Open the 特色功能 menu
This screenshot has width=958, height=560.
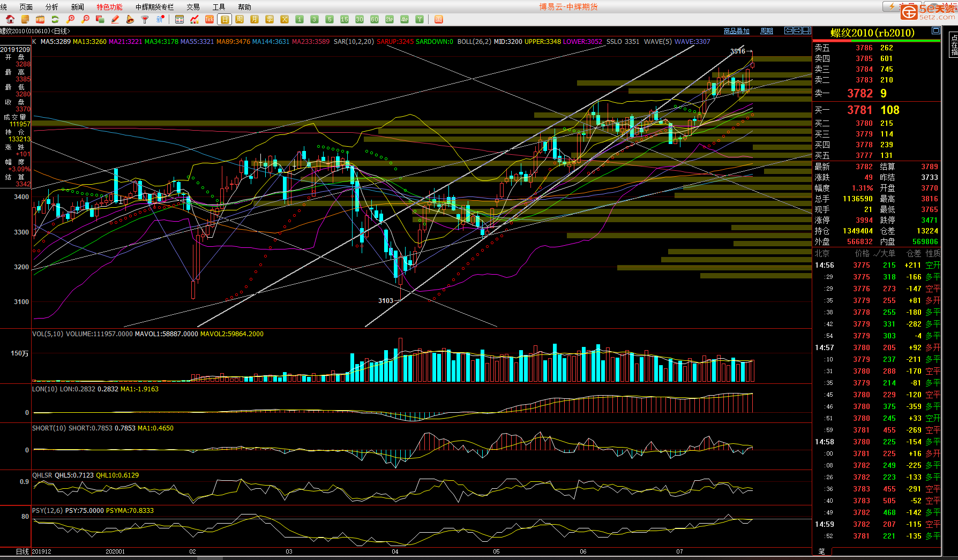[x=109, y=7]
